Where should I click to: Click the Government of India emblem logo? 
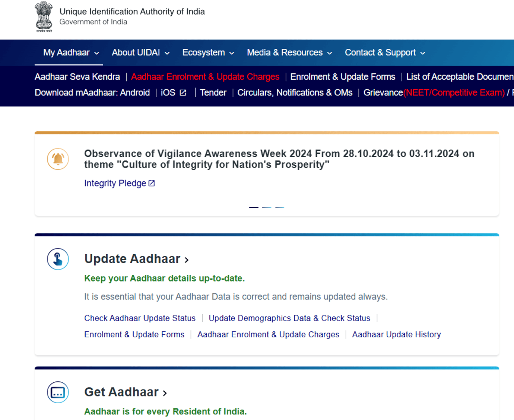(x=44, y=18)
